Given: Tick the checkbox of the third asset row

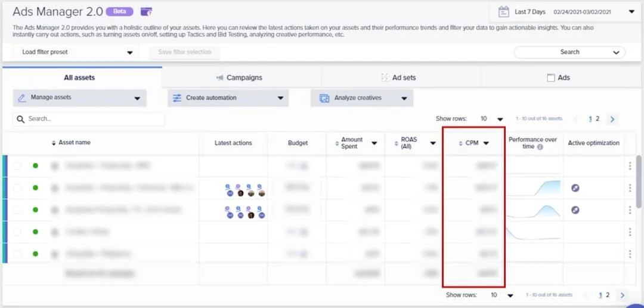Looking at the screenshot, I should [x=17, y=210].
